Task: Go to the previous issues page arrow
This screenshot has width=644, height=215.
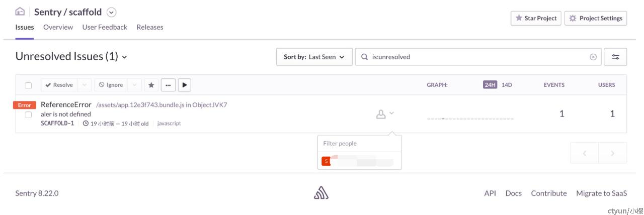Action: 584,153
